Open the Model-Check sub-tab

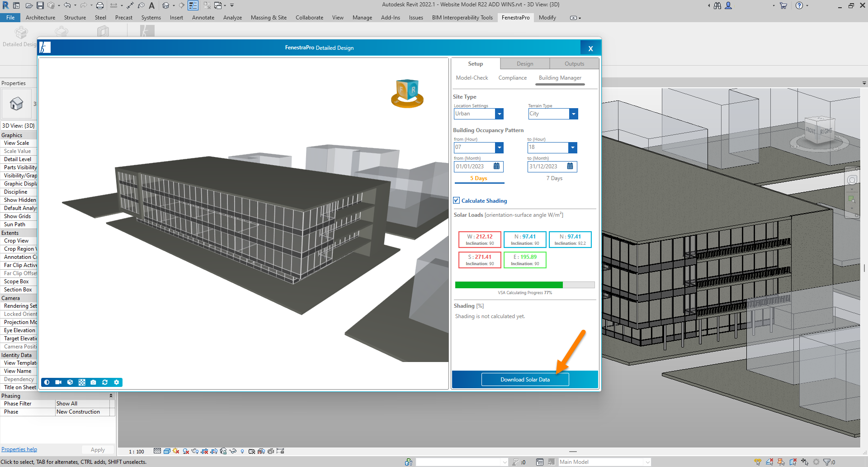(472, 78)
